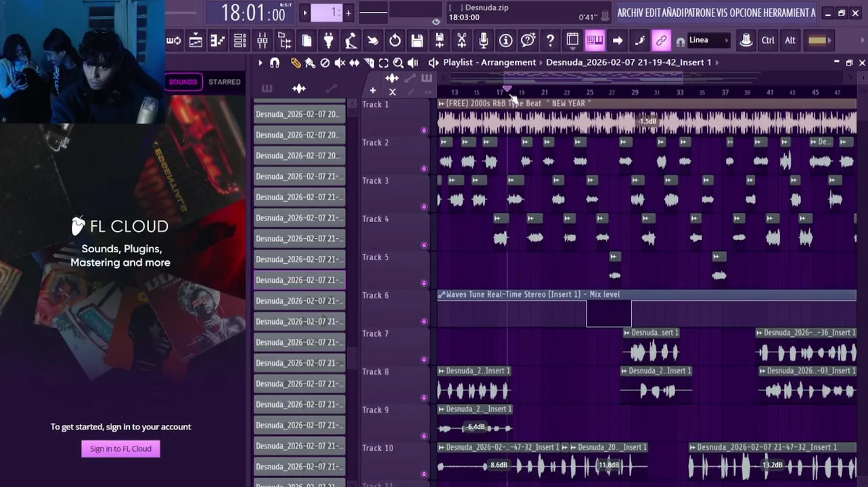The image size is (868, 487).
Task: Toggle typing keyboard to piano button
Action: tap(595, 41)
